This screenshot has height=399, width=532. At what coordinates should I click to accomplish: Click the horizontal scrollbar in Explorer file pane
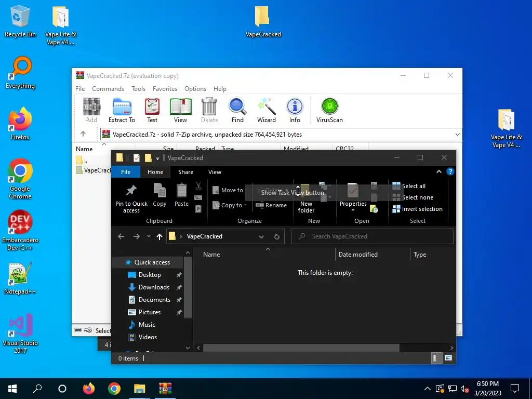pyautogui.click(x=301, y=348)
